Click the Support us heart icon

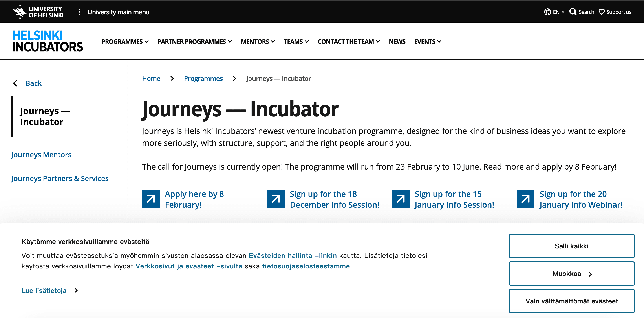click(x=602, y=12)
